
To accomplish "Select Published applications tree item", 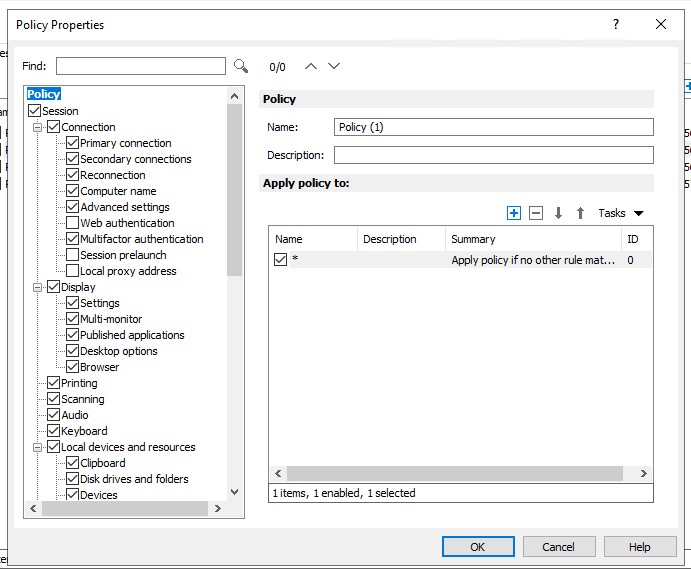I will pyautogui.click(x=132, y=335).
